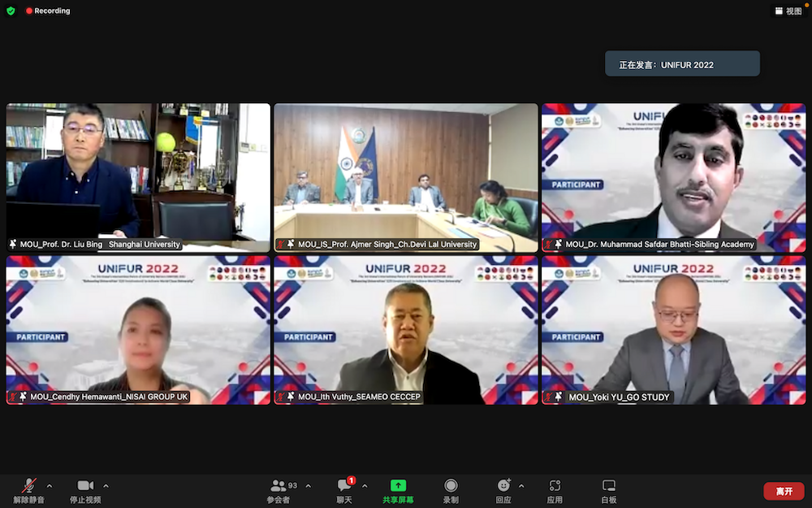812x508 pixels.
Task: Click the pin icon on Ajmer Singh's label
Action: [x=291, y=244]
